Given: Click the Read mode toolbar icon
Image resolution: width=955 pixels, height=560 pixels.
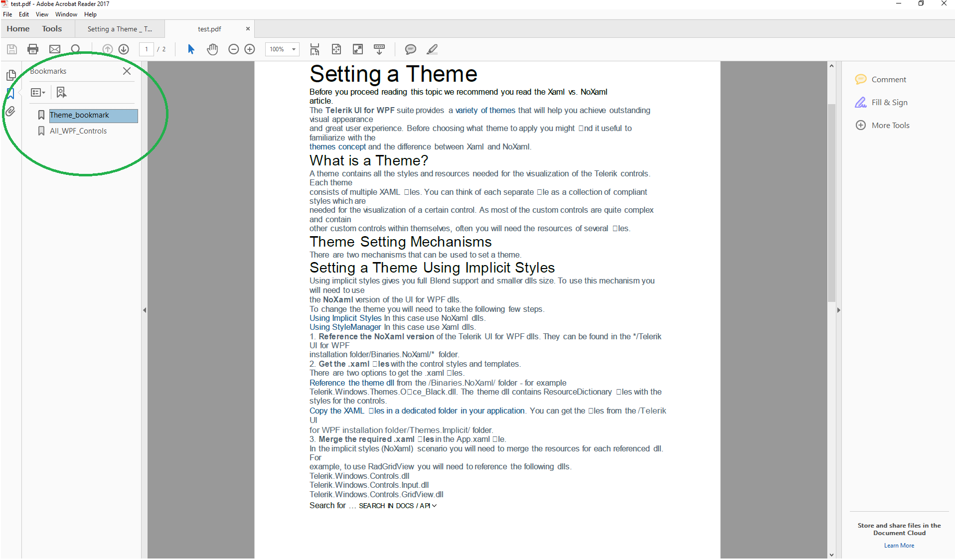Looking at the screenshot, I should click(379, 49).
